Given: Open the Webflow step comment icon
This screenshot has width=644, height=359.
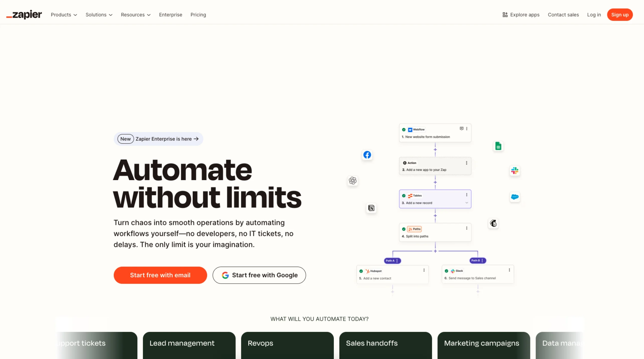Looking at the screenshot, I should click(461, 129).
